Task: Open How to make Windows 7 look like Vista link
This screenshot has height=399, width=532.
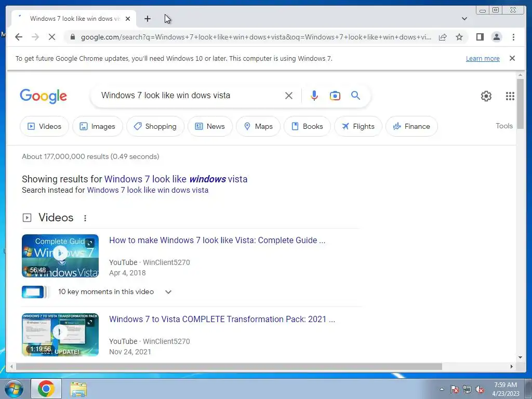Action: click(217, 240)
